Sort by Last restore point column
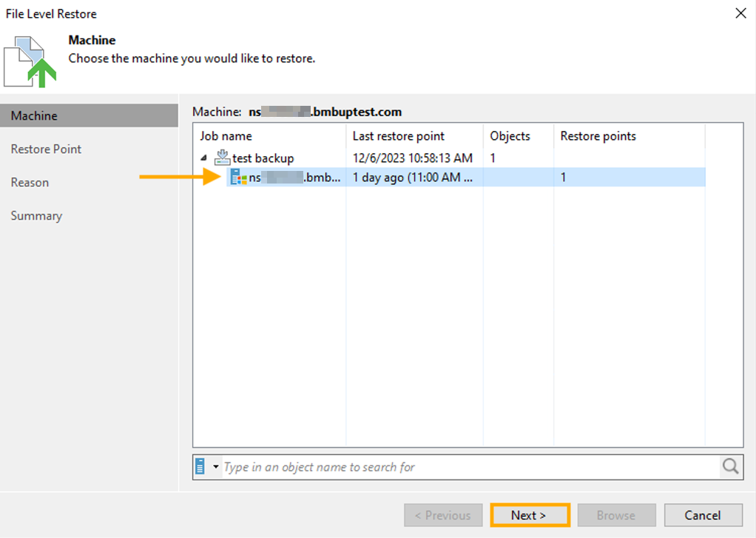Image resolution: width=756 pixels, height=538 pixels. (x=398, y=136)
